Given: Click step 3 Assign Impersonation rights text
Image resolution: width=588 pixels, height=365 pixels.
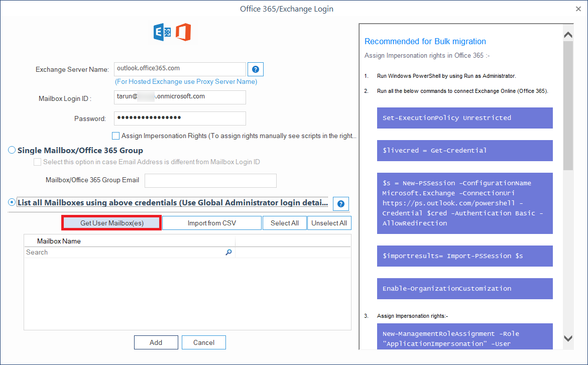Looking at the screenshot, I should pyautogui.click(x=412, y=316).
